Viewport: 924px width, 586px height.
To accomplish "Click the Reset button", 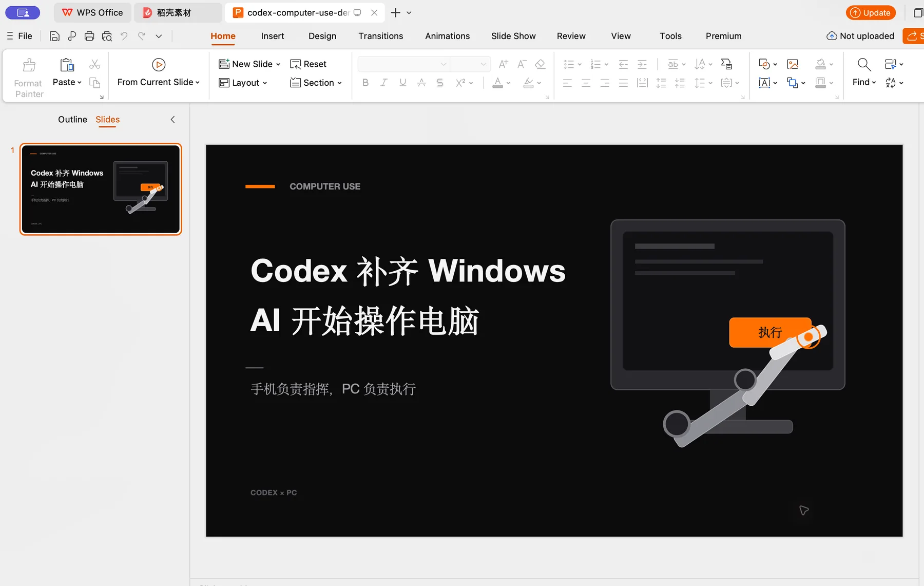I will [308, 64].
